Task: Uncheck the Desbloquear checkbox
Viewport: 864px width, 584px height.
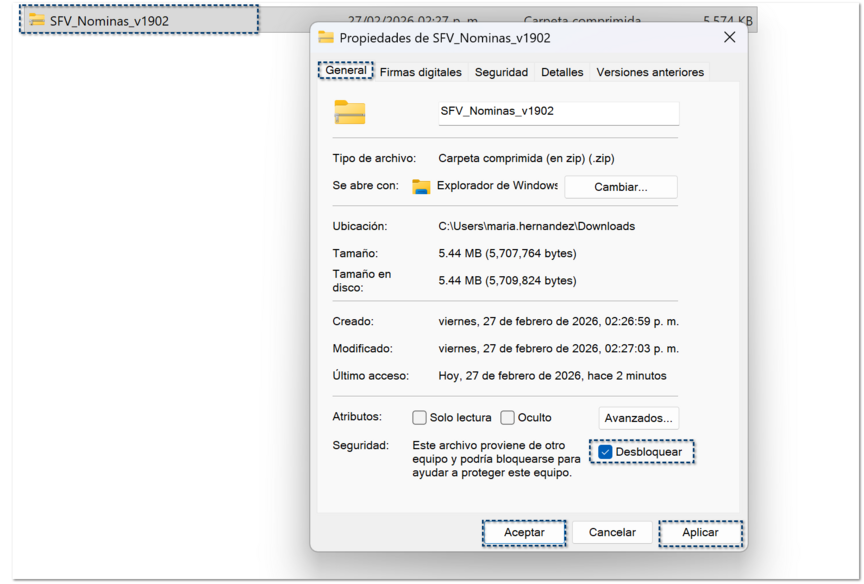Action: [x=605, y=452]
